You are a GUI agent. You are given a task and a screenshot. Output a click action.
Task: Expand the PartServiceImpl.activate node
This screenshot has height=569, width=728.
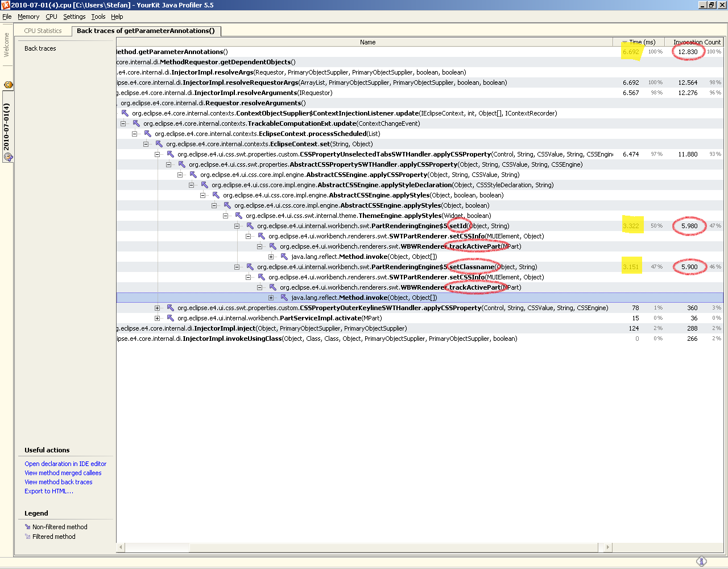click(x=158, y=318)
